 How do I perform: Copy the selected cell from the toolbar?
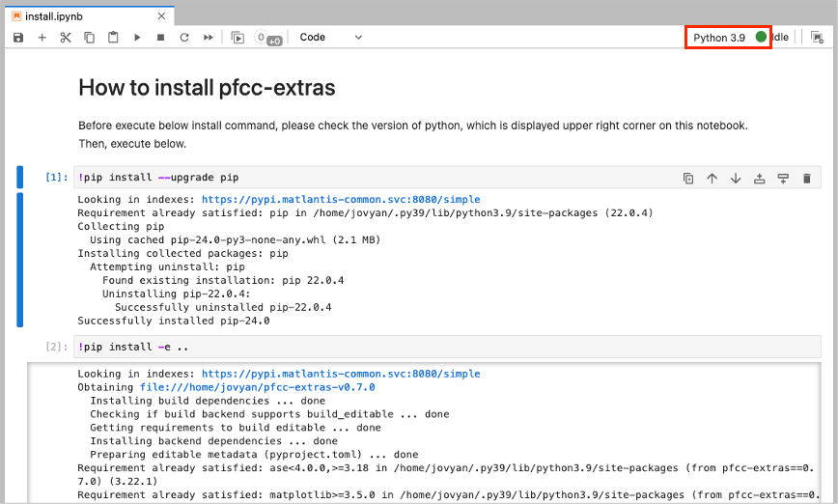[90, 38]
